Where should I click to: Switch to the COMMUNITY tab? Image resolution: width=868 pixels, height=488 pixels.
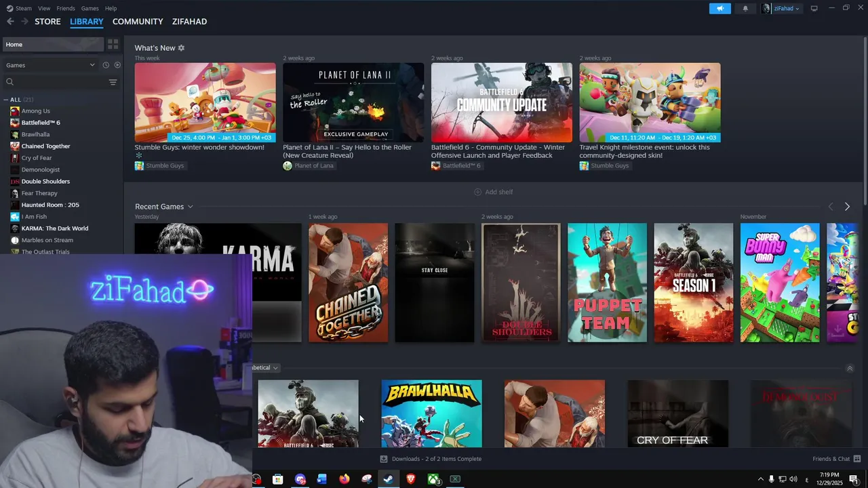[138, 22]
